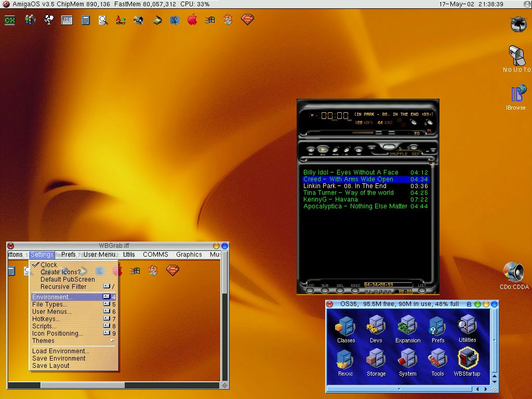This screenshot has height=399, width=532.
Task: Open the Graphics menu in WBGrab window
Action: point(189,255)
